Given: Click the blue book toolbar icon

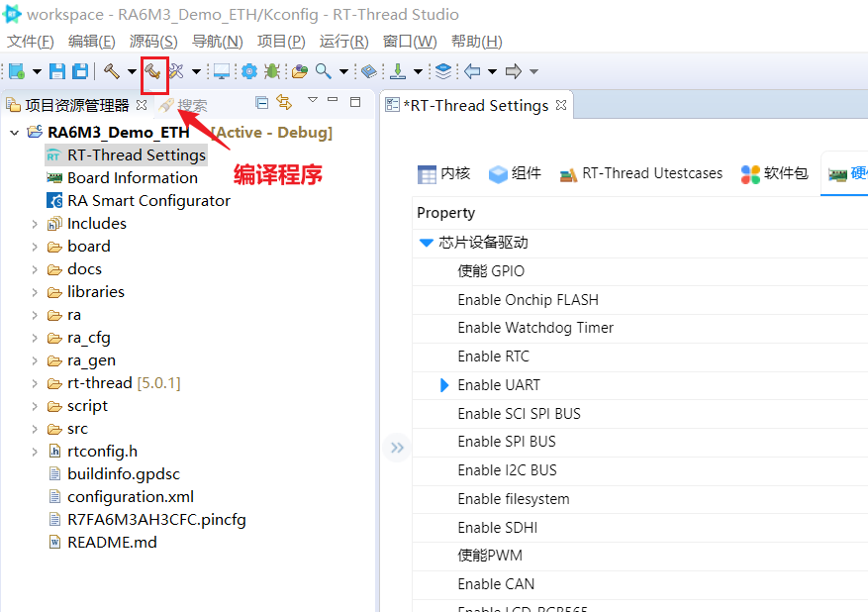Looking at the screenshot, I should click(369, 71).
